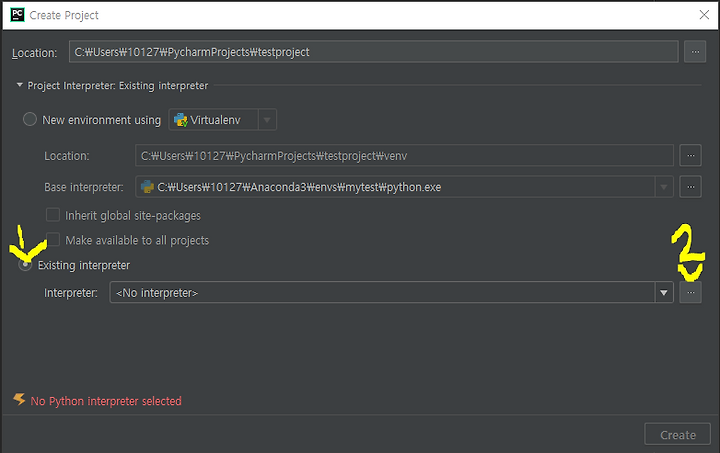Click the No interpreter combo box
Image resolution: width=720 pixels, height=453 pixels.
(391, 292)
